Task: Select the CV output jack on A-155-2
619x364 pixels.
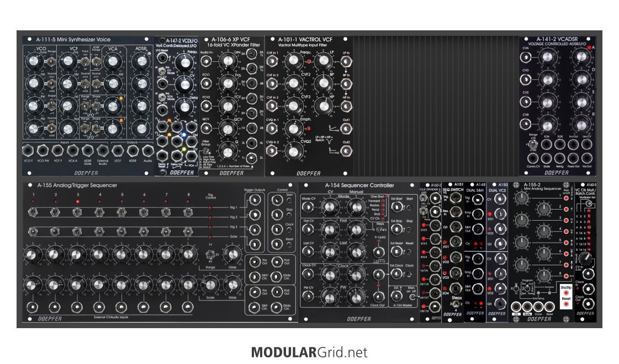Action: click(516, 307)
